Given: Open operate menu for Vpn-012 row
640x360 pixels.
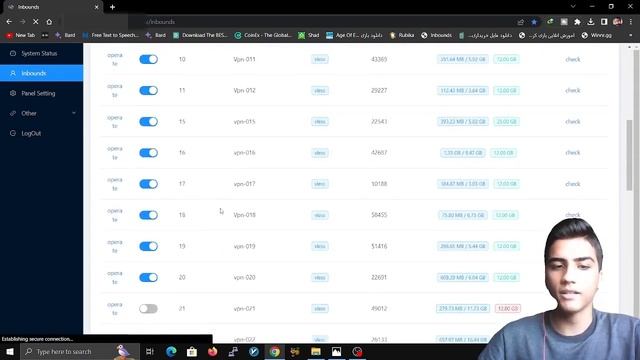Looking at the screenshot, I should coord(115,90).
